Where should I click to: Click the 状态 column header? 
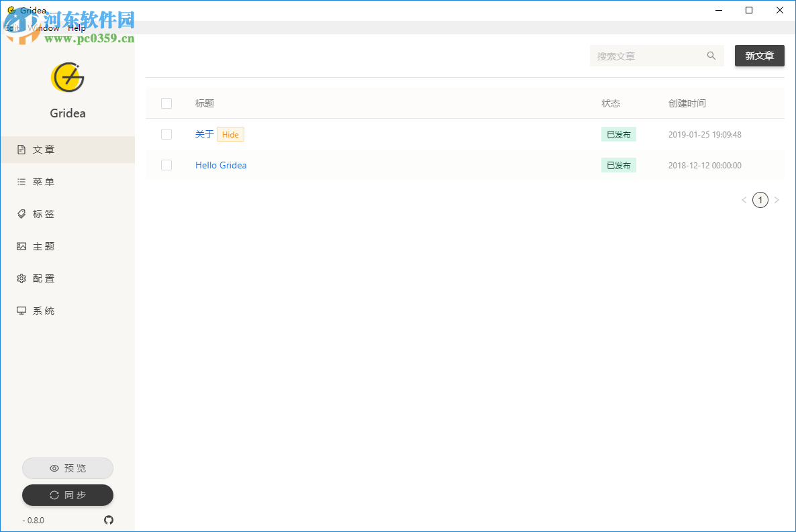(x=611, y=103)
